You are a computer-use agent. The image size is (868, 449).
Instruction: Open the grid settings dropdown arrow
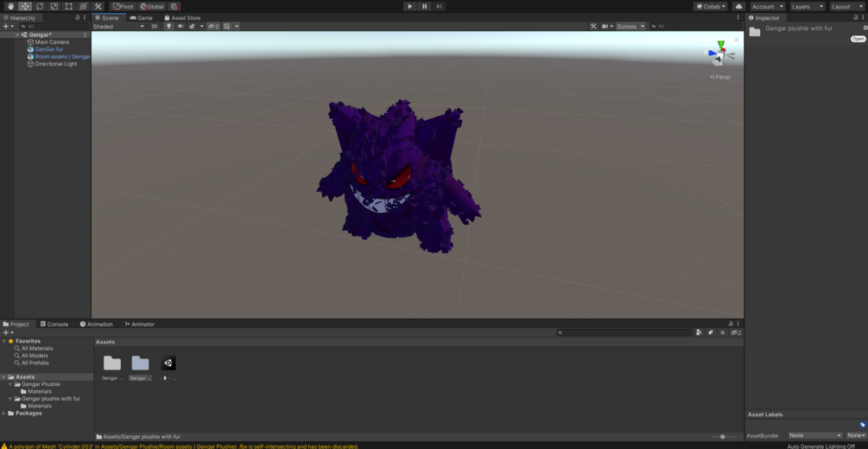coord(237,26)
